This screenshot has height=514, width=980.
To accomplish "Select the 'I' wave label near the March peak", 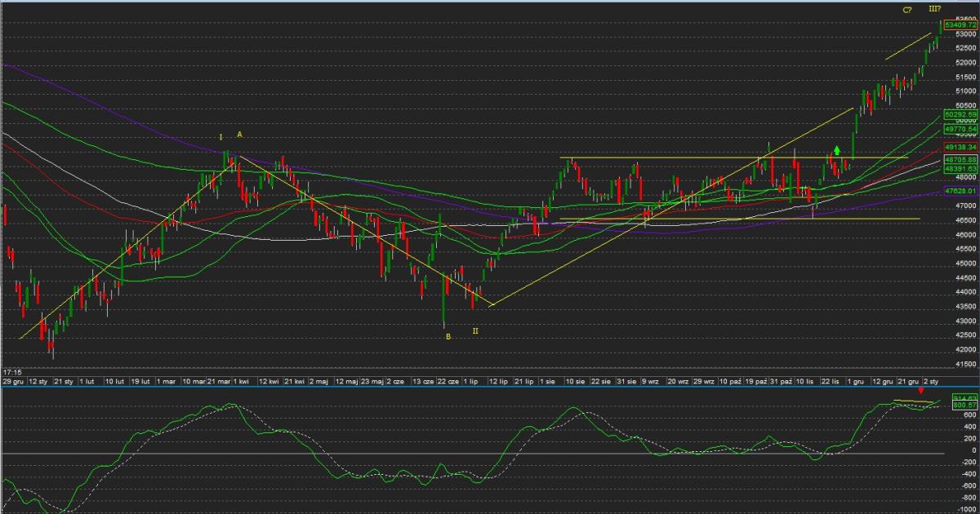I will [x=220, y=136].
